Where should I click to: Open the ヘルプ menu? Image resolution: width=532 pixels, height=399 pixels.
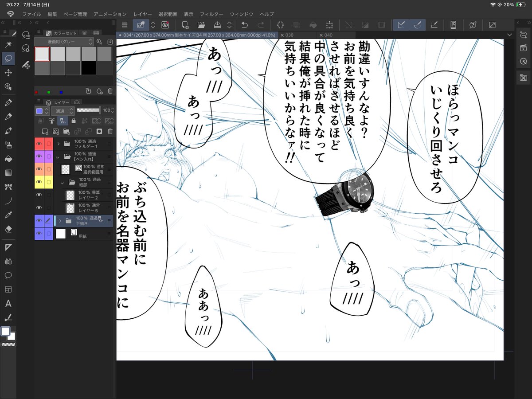point(267,14)
